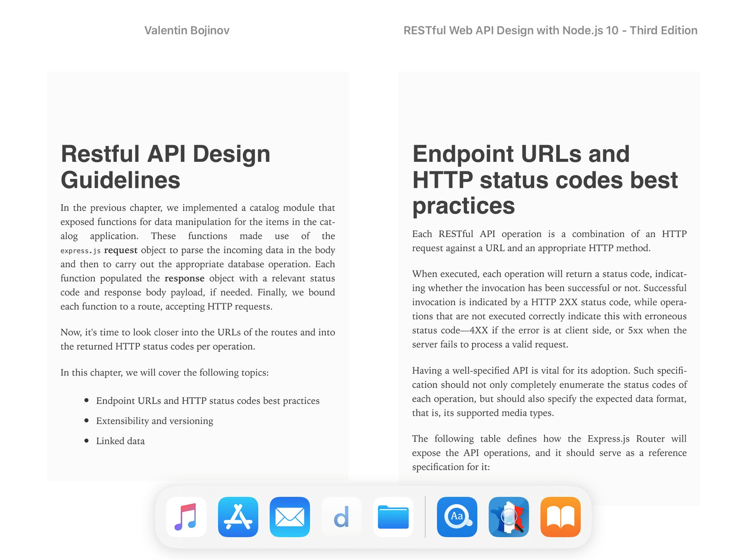Screen dimensions: 747x560
Task: Launch the App Store from dock
Action: tap(238, 517)
